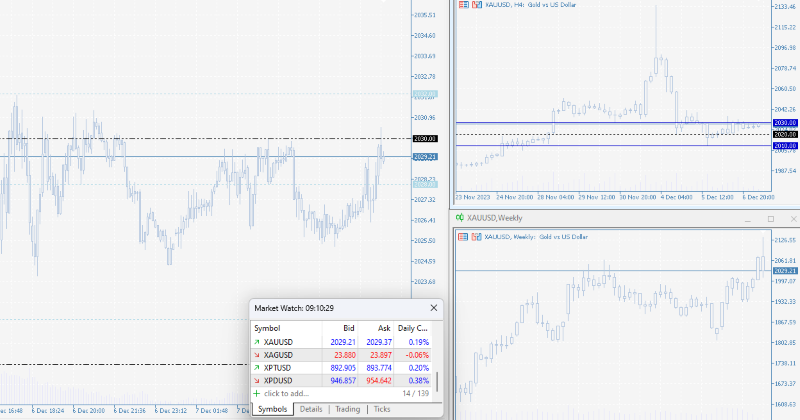
Task: Select the 2029.21 price label on Weekly chart
Action: click(785, 270)
